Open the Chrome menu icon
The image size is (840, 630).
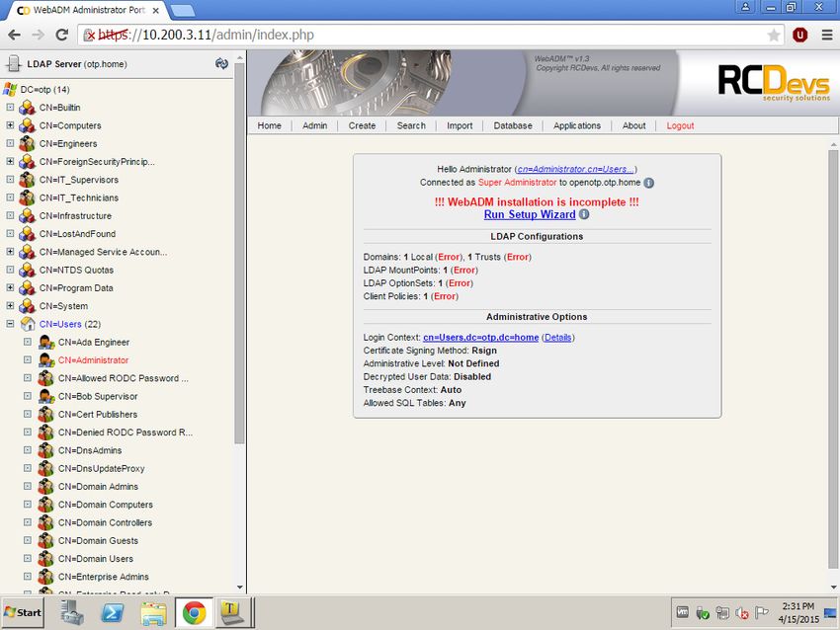(826, 35)
